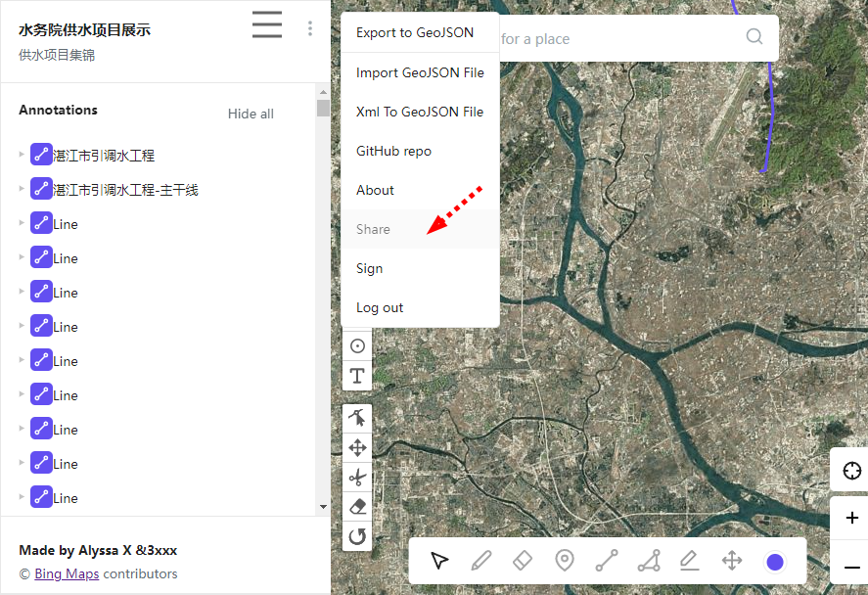Select Import GeoJSON File menu item
Image resolution: width=868 pixels, height=595 pixels.
coord(420,72)
